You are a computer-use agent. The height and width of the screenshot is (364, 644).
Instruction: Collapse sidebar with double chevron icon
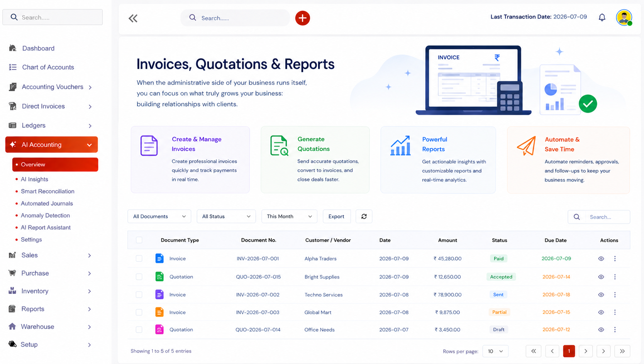[133, 18]
